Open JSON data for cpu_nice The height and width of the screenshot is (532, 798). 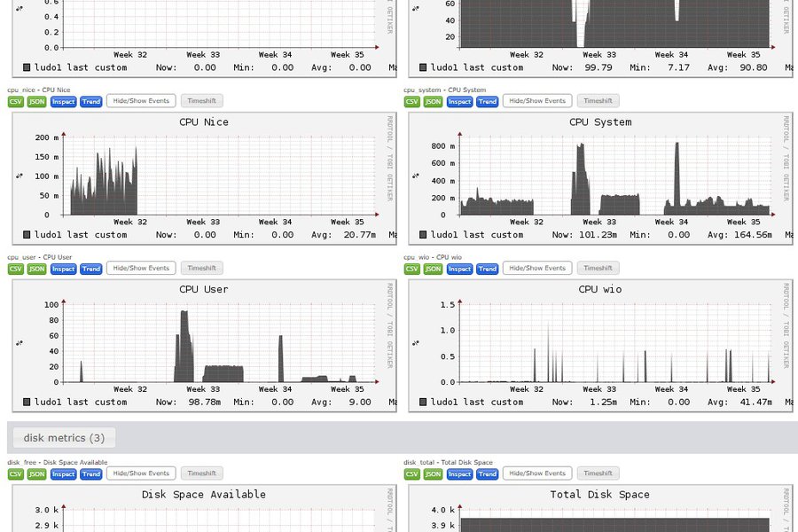[36, 101]
